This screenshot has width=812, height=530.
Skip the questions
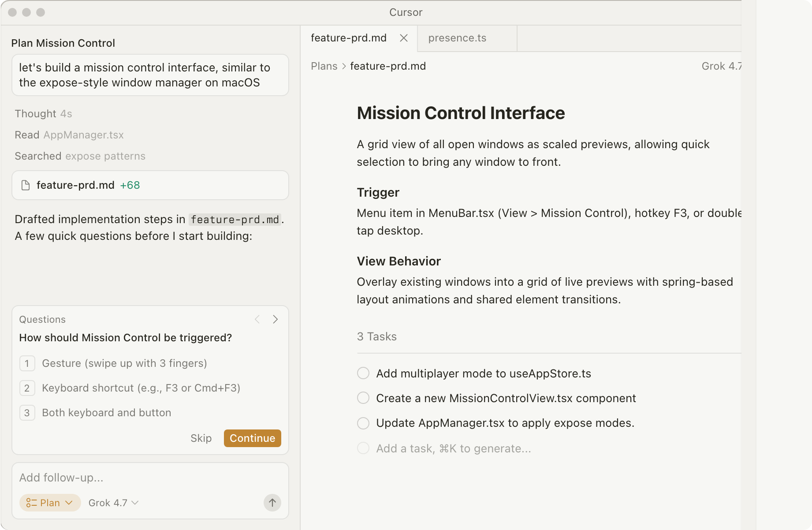[201, 438]
